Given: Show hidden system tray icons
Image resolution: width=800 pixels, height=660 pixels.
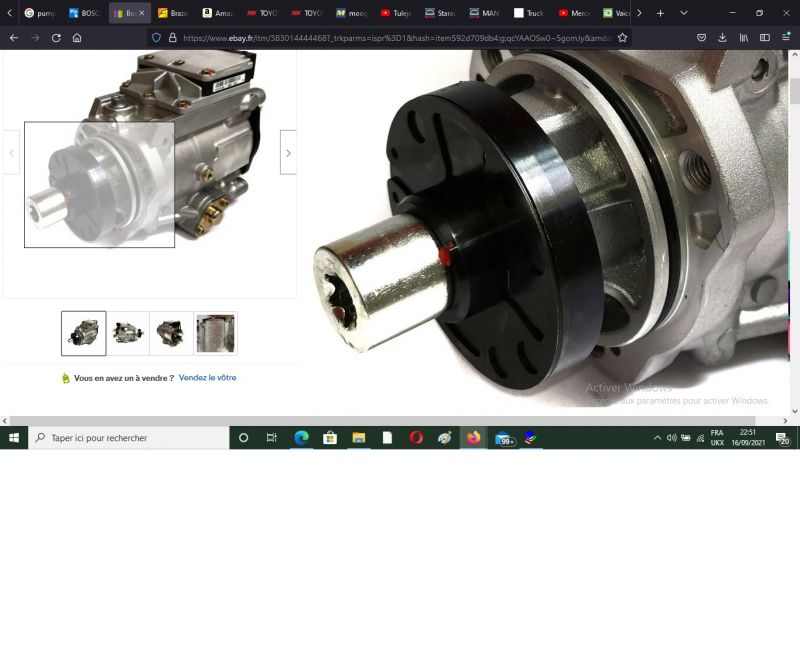Looking at the screenshot, I should pos(657,438).
